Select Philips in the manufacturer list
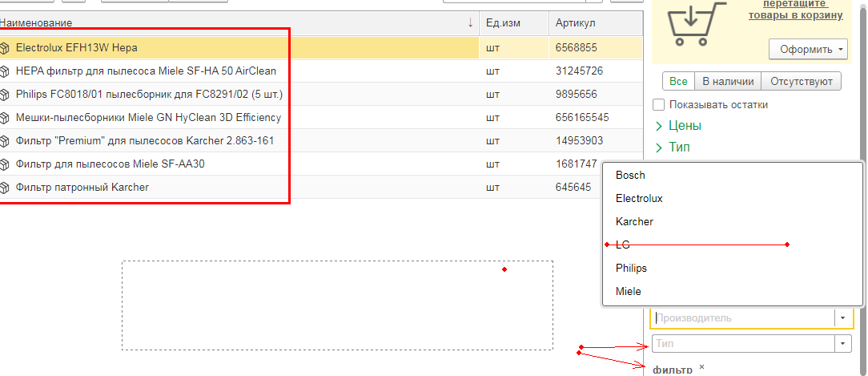The image size is (868, 376). [x=631, y=269]
